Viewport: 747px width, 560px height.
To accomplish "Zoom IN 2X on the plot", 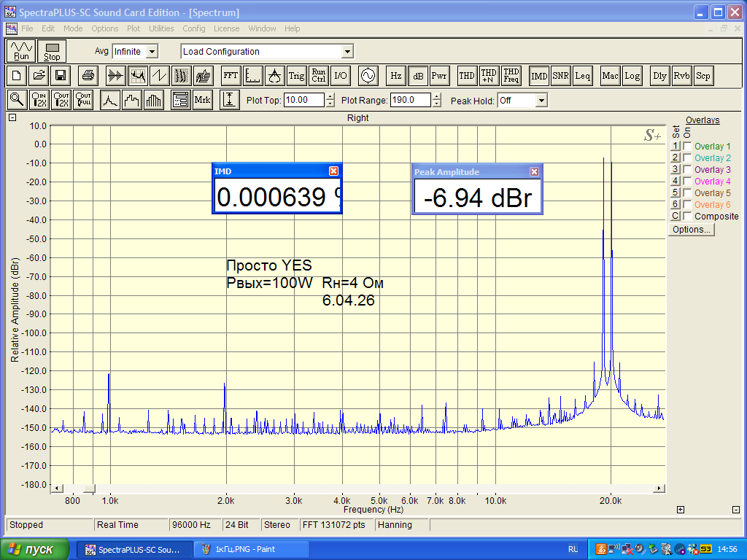I will [39, 100].
